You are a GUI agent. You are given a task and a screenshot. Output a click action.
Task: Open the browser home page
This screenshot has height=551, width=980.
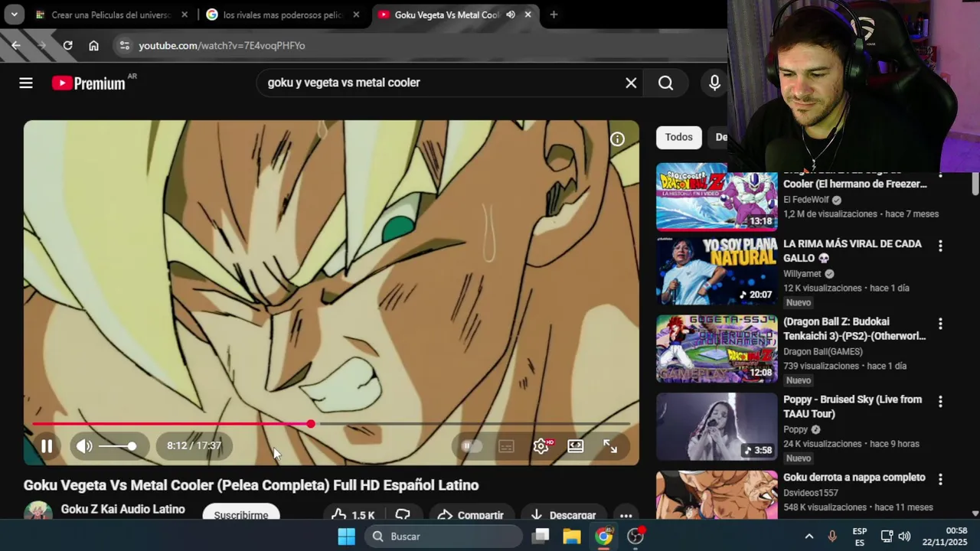pyautogui.click(x=93, y=45)
